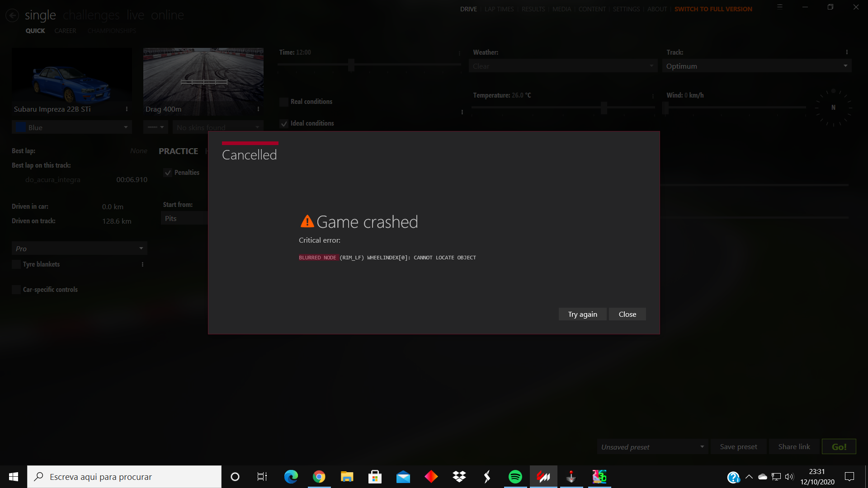Open the Blue skin dropdown
Image resolution: width=868 pixels, height=488 pixels.
[x=72, y=127]
